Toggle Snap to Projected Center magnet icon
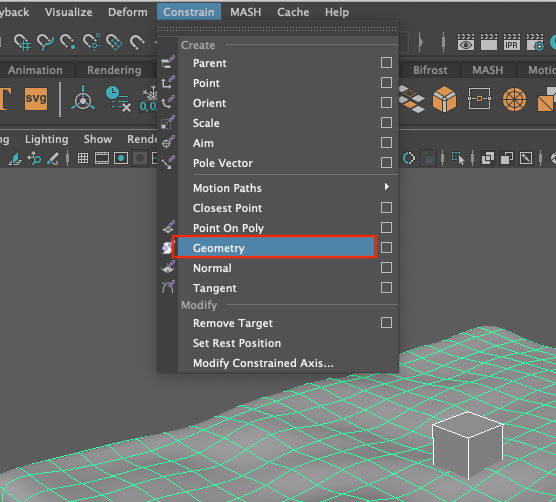 91,42
